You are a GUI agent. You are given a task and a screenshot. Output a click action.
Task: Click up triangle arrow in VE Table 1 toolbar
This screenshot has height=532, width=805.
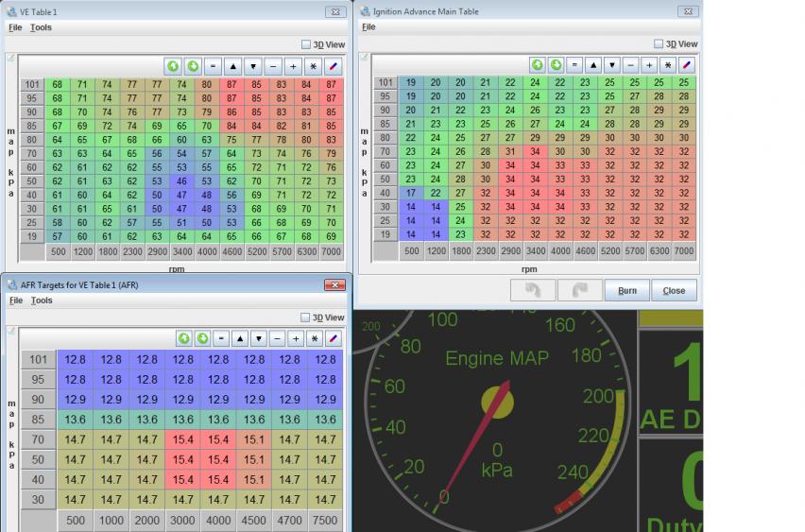coord(233,66)
